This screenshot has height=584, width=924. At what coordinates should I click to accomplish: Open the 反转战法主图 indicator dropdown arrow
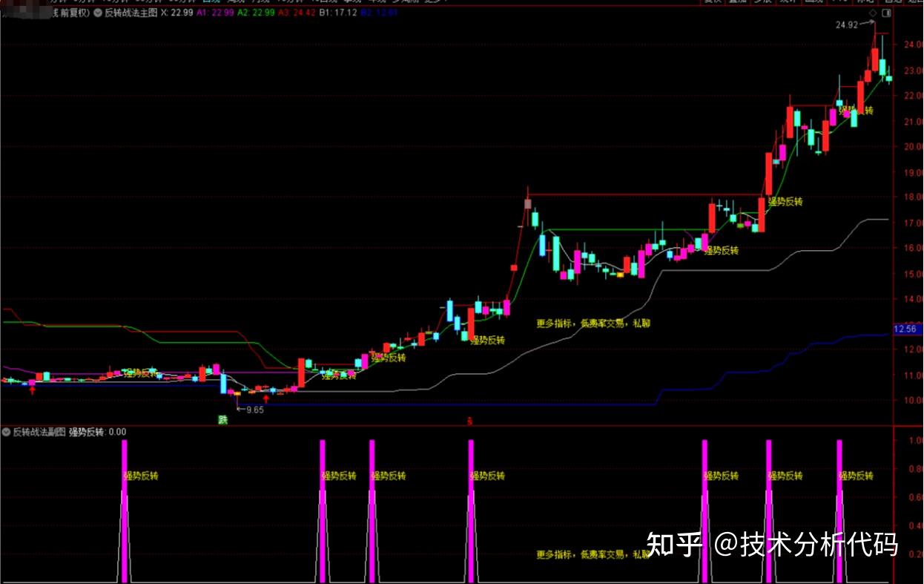click(x=99, y=13)
